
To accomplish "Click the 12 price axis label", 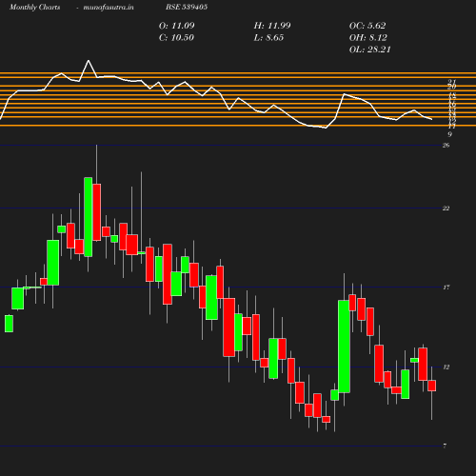I will [446, 367].
